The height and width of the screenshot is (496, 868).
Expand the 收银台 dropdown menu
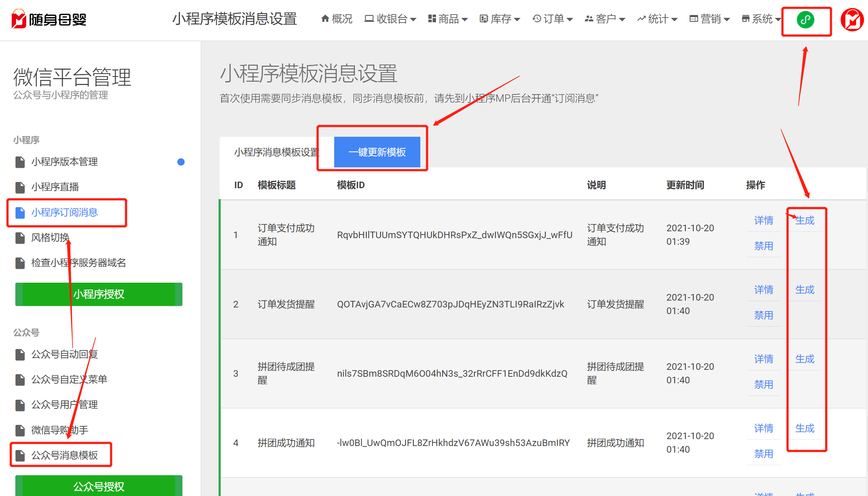coord(390,19)
